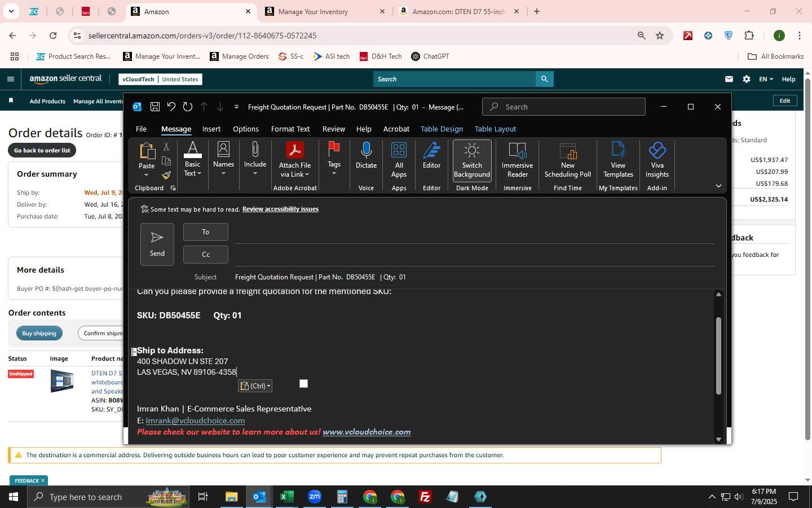Image resolution: width=812 pixels, height=508 pixels.
Task: Open the EN language dropdown
Action: 766,79
